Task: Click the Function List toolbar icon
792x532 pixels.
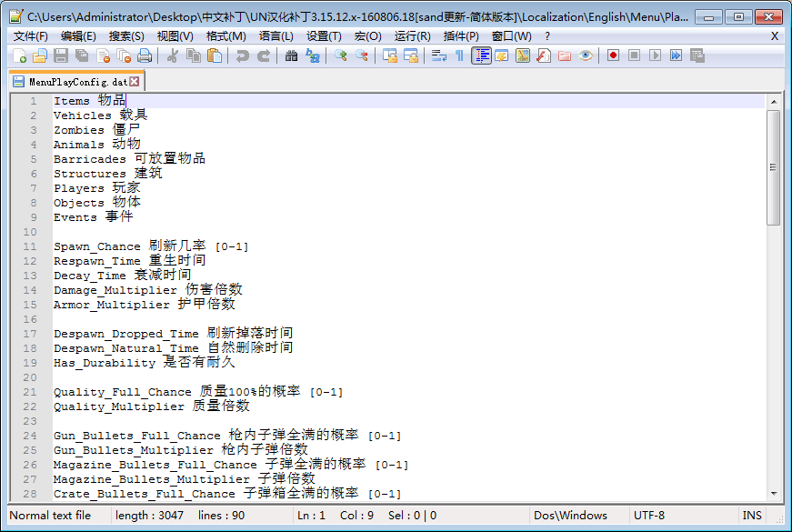Action: [x=543, y=55]
